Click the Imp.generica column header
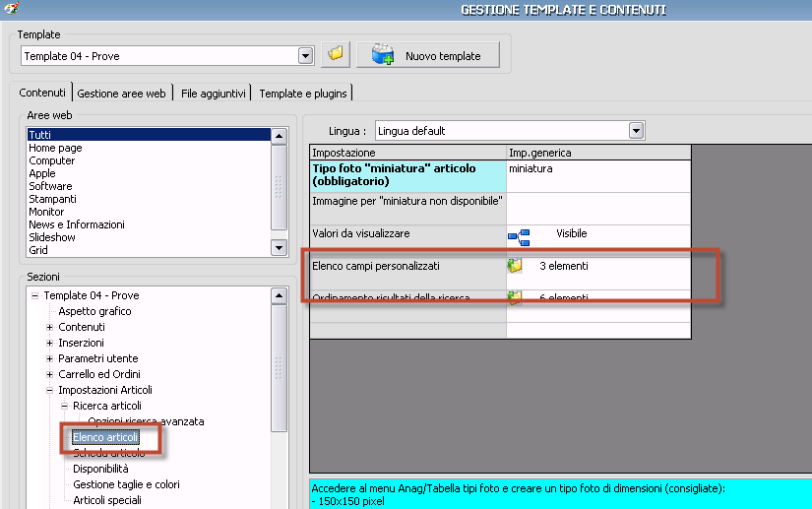 click(598, 153)
